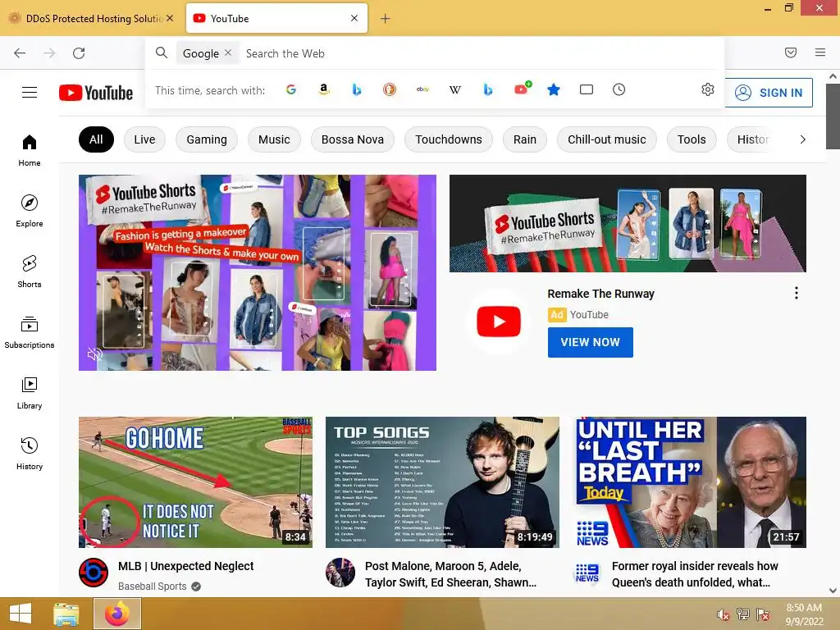This screenshot has height=630, width=840.
Task: Click the muted volume tray icon
Action: pos(724,614)
